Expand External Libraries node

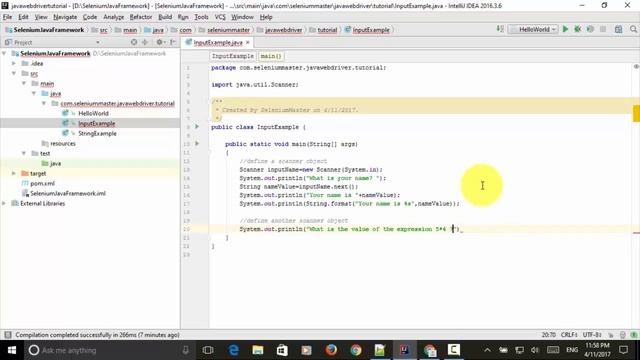tap(4, 203)
